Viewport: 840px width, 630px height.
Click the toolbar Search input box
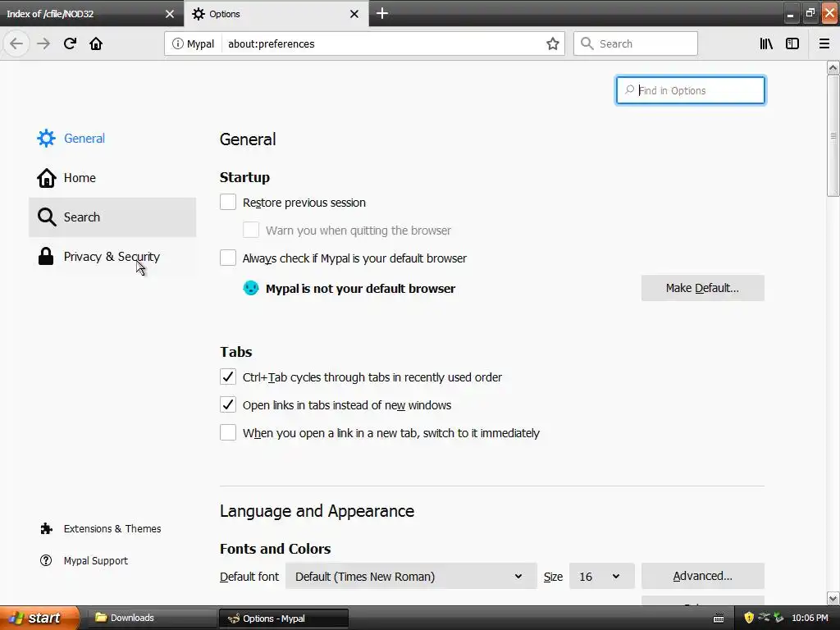(x=636, y=43)
